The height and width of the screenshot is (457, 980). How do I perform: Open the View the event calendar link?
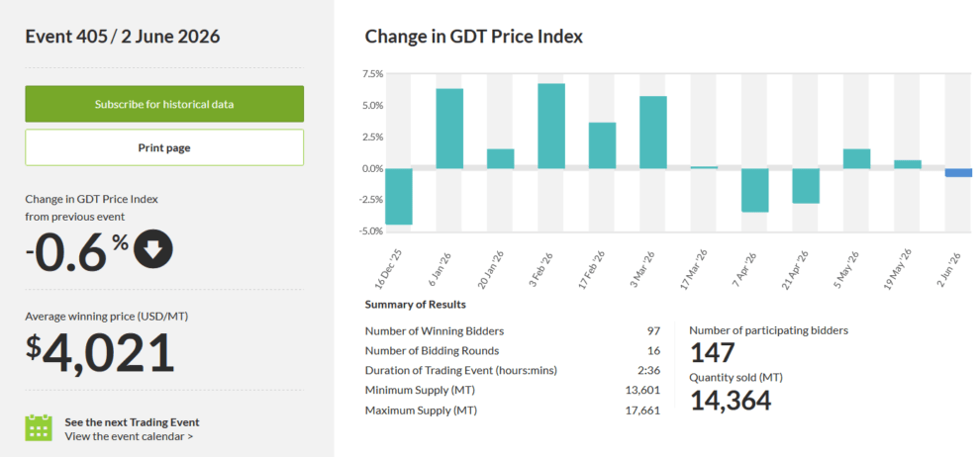click(x=129, y=436)
